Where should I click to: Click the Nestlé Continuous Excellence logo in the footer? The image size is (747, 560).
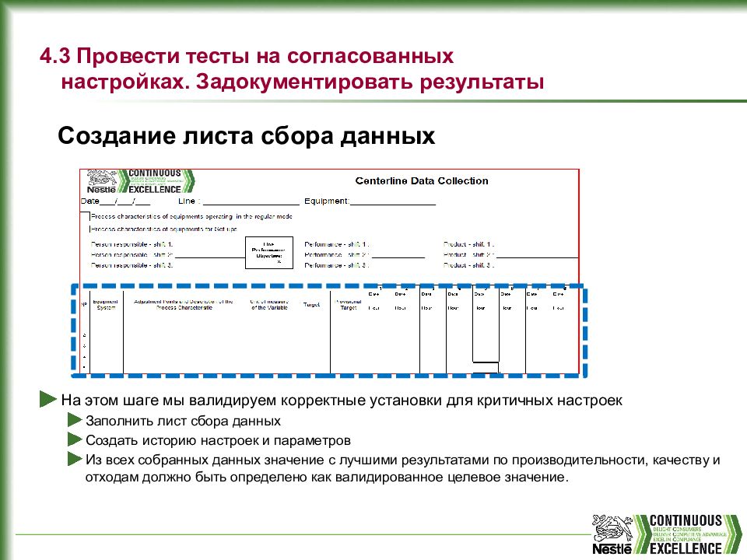(x=667, y=534)
